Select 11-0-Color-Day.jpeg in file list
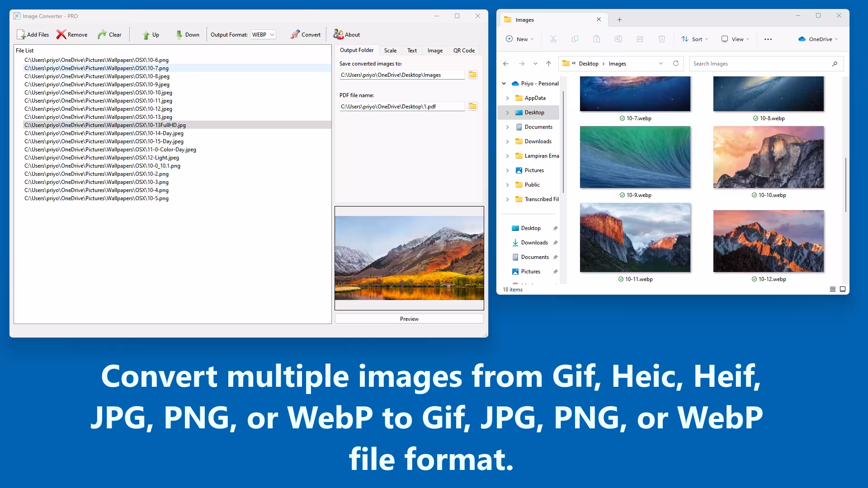Image resolution: width=868 pixels, height=488 pixels. tap(177, 150)
